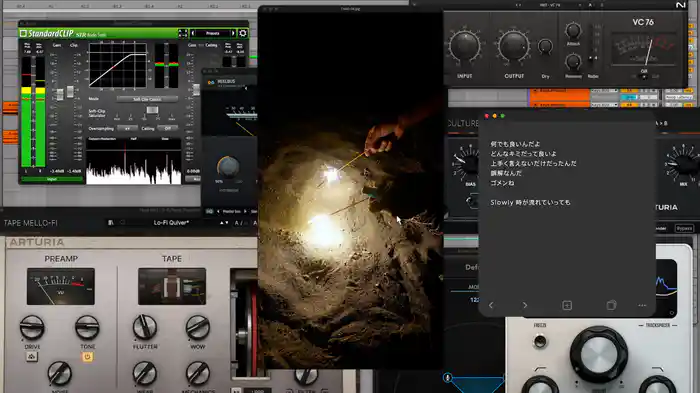Turn Tape Mello-Fi WOW knob
This screenshot has height=393, width=700.
click(198, 327)
